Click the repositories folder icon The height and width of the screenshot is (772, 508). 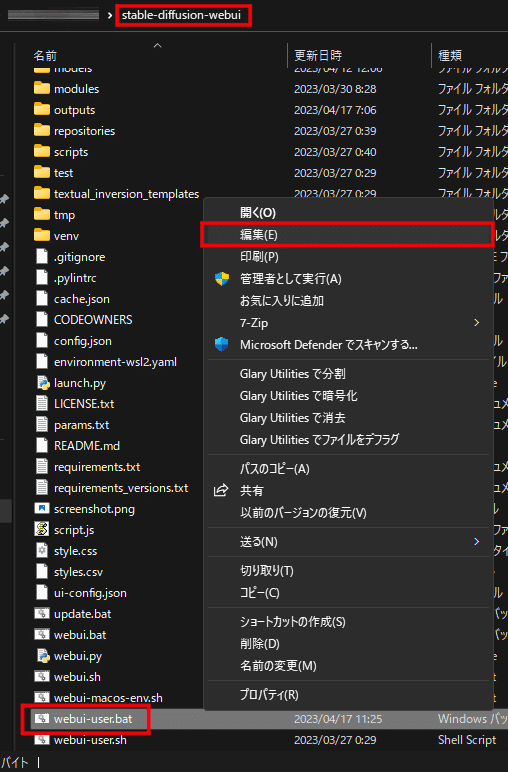42,130
